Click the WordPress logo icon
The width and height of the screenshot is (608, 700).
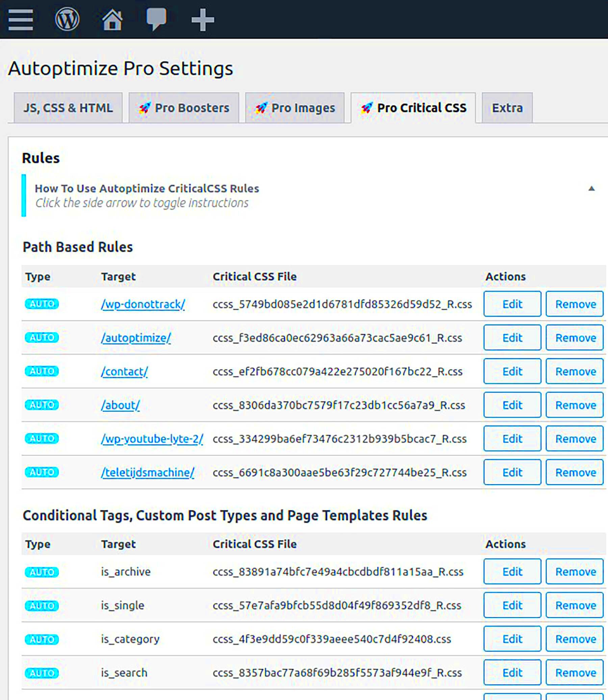tap(67, 19)
